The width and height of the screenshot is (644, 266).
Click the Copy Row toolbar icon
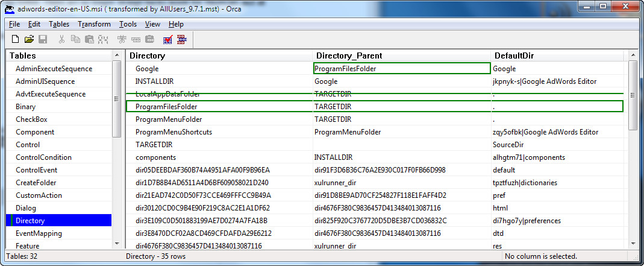pyautogui.click(x=136, y=39)
